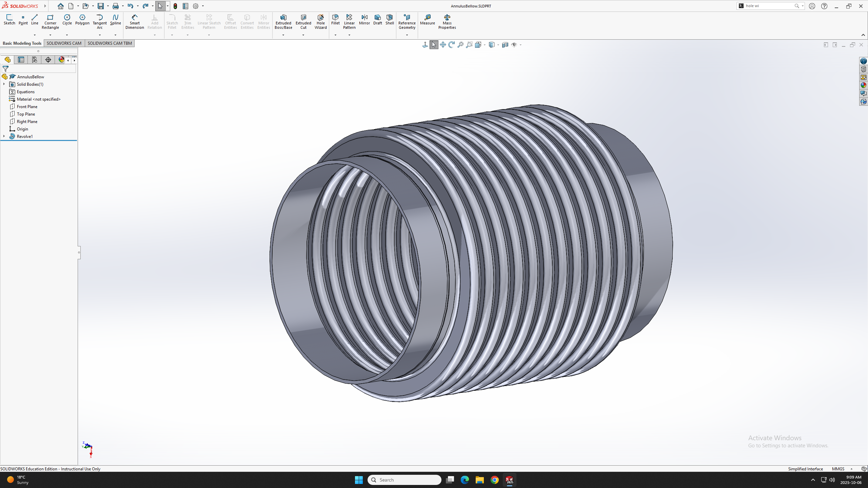
Task: Toggle the Select cursor tool
Action: pyautogui.click(x=160, y=6)
